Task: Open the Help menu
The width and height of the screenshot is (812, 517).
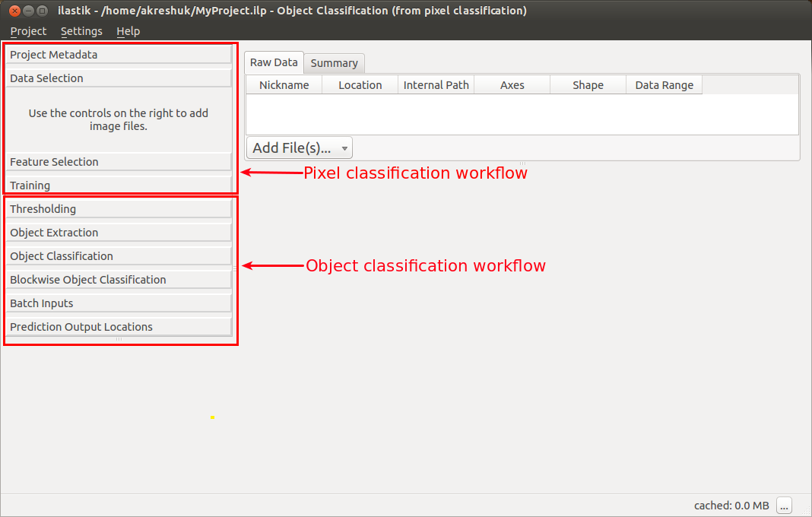Action: pyautogui.click(x=128, y=31)
